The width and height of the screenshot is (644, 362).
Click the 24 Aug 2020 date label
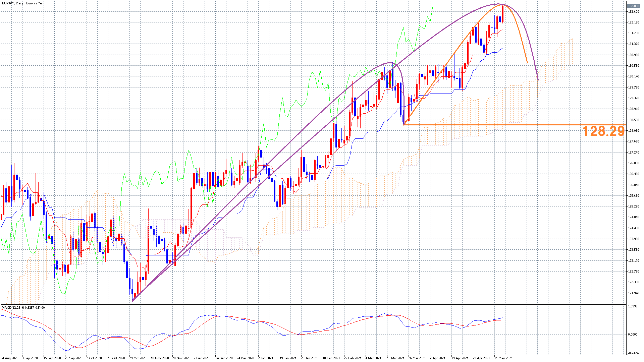[9, 358]
